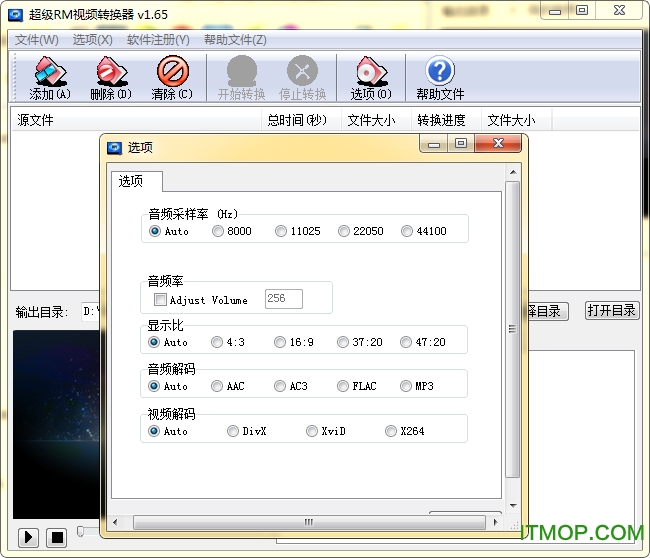Click the dialog horizontal scrollbar left arrow
The image size is (650, 558).
click(x=115, y=522)
